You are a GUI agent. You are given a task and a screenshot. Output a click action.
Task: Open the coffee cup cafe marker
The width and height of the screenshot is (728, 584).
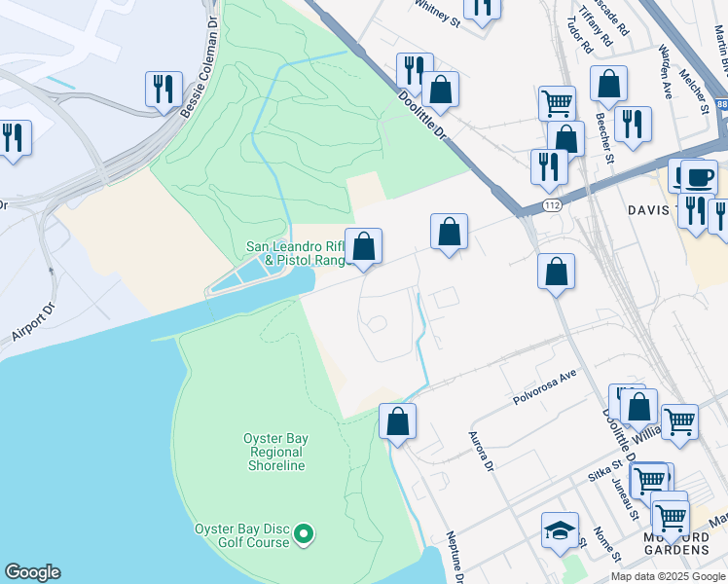pyautogui.click(x=697, y=177)
